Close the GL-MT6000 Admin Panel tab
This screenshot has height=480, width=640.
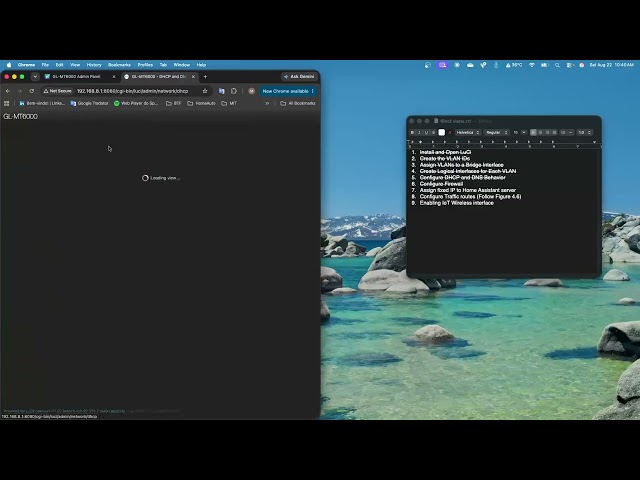tap(114, 76)
